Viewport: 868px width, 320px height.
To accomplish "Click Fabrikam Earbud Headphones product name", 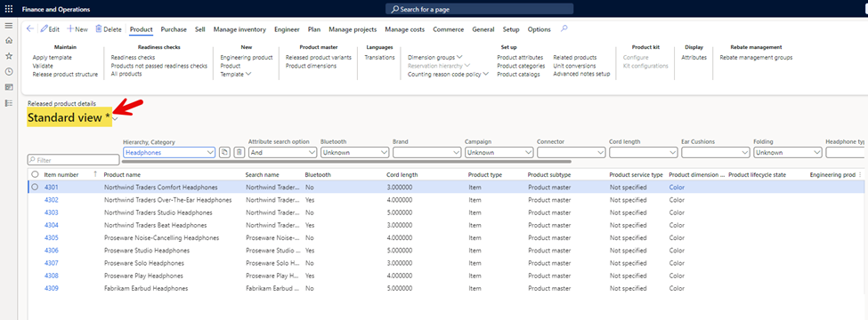I will (146, 289).
